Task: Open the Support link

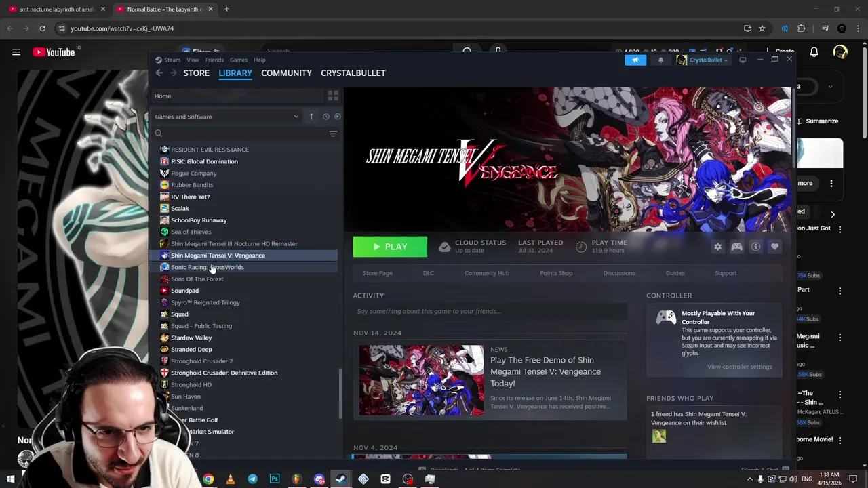Action: click(726, 273)
